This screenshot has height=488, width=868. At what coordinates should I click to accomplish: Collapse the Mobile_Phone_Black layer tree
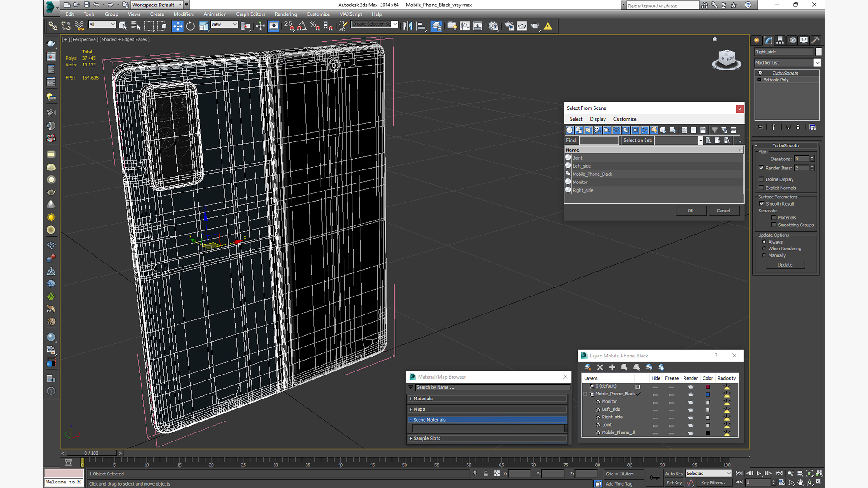point(585,394)
